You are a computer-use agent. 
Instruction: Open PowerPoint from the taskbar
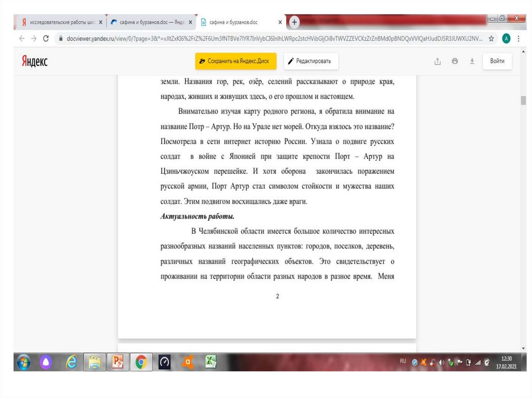pos(117,362)
